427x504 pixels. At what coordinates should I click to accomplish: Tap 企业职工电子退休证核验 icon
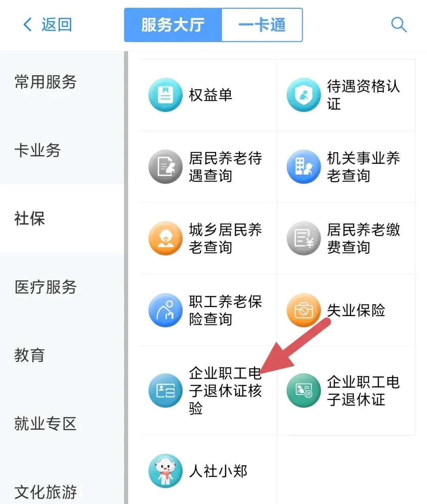tap(165, 390)
